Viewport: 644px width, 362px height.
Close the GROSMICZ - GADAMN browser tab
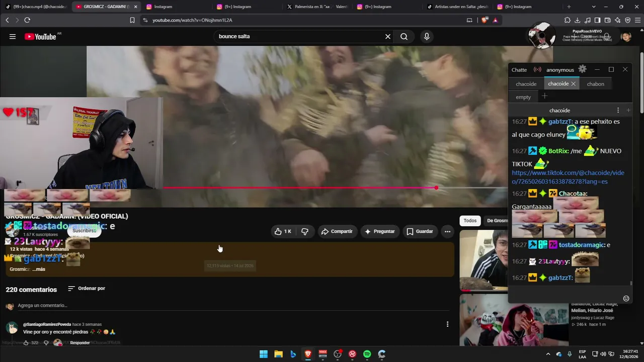pos(135,7)
